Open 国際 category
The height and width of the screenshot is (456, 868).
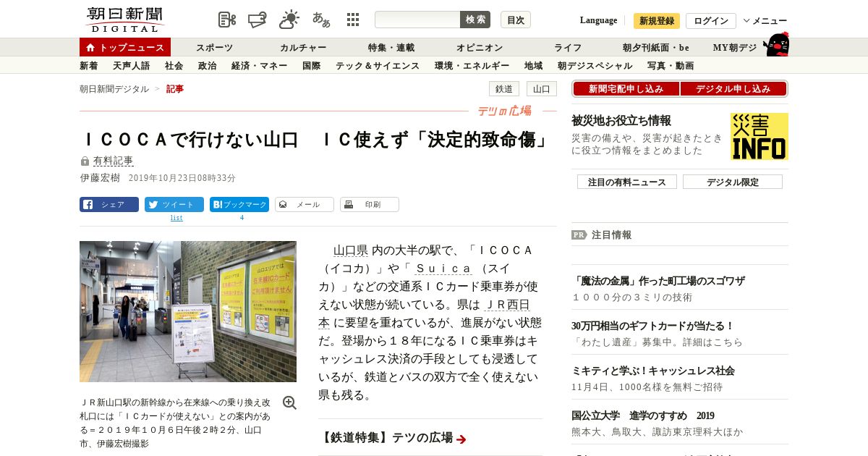312,66
